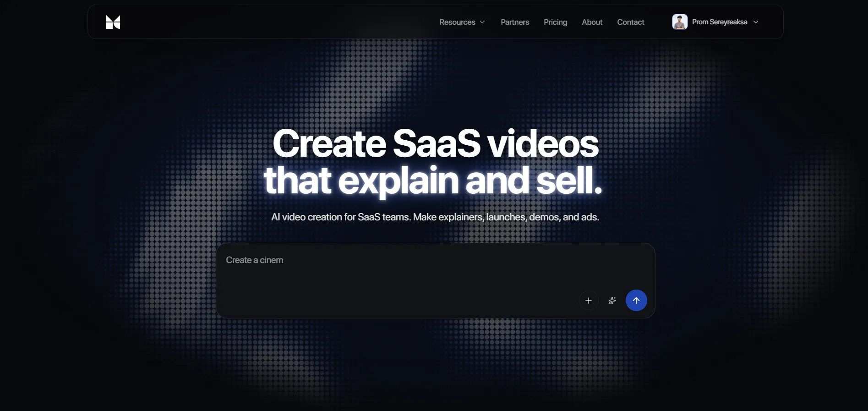The height and width of the screenshot is (411, 868).
Task: Go to the Partners page
Action: point(515,22)
